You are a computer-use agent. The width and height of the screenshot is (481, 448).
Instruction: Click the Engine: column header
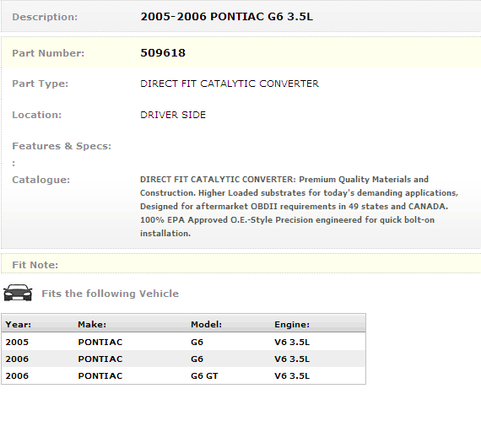click(292, 325)
